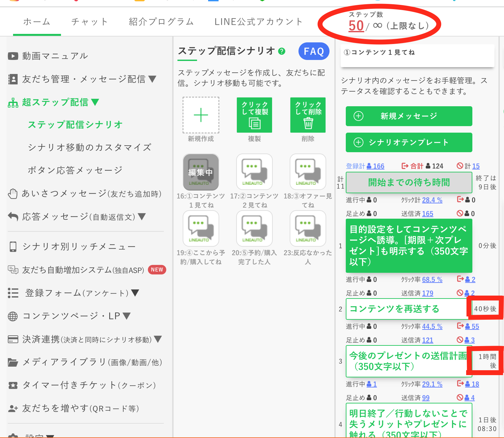
Task: Click the 決済連携 credit card icon
Action: coord(13,339)
